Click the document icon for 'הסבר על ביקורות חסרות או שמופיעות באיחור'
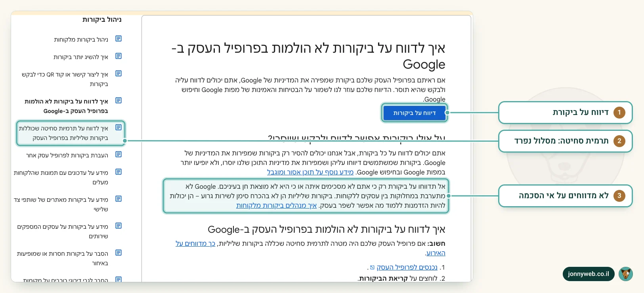644x293 pixels. pos(118,253)
